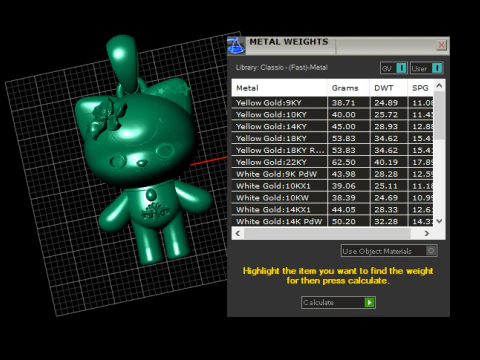
Task: Click the horizontal scroll left arrow
Action: point(238,233)
